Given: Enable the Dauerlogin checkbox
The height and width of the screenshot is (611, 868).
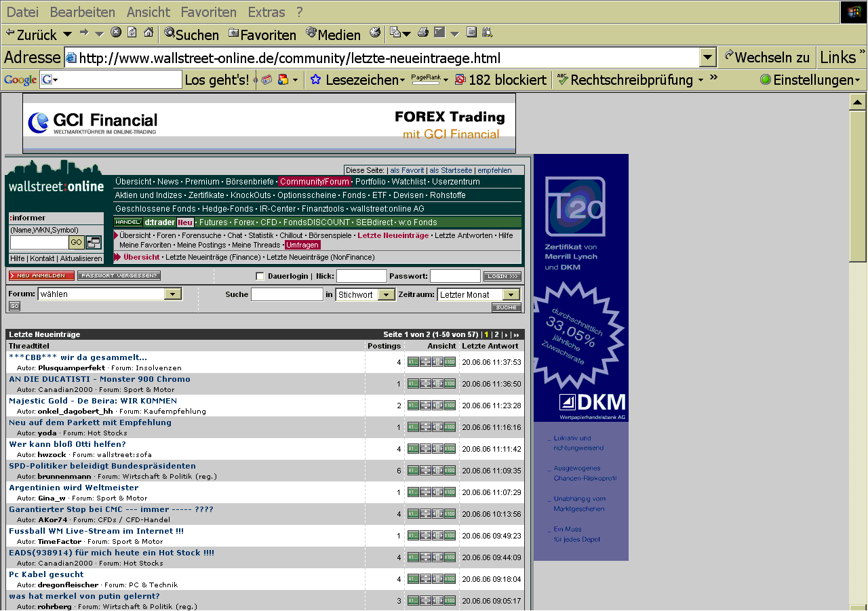Looking at the screenshot, I should point(260,276).
